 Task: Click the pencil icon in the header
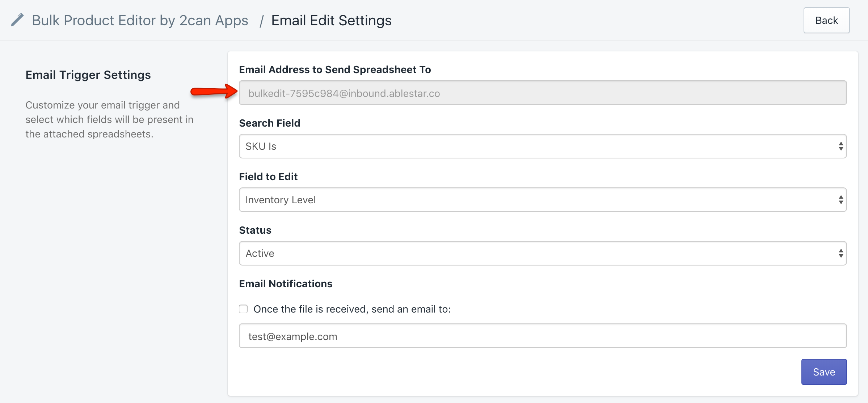17,20
